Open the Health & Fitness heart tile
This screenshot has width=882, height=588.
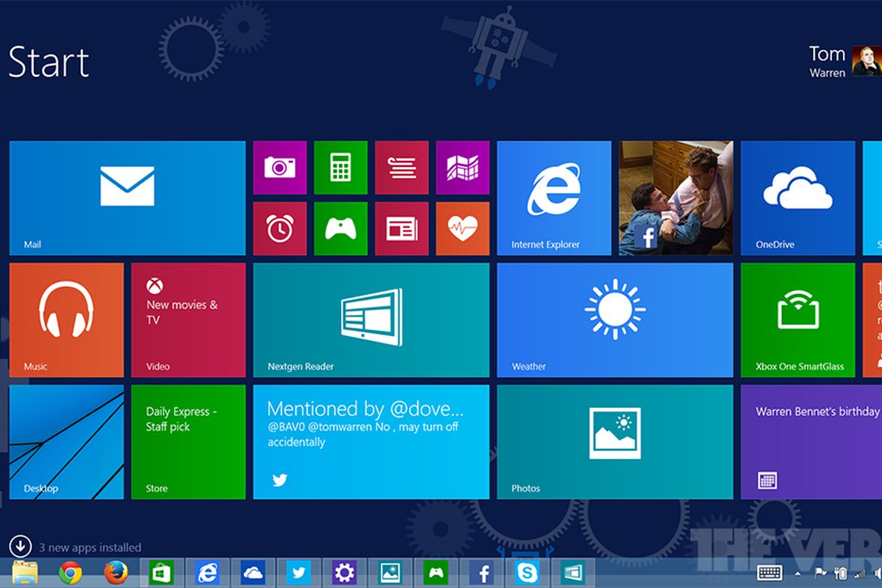(462, 229)
